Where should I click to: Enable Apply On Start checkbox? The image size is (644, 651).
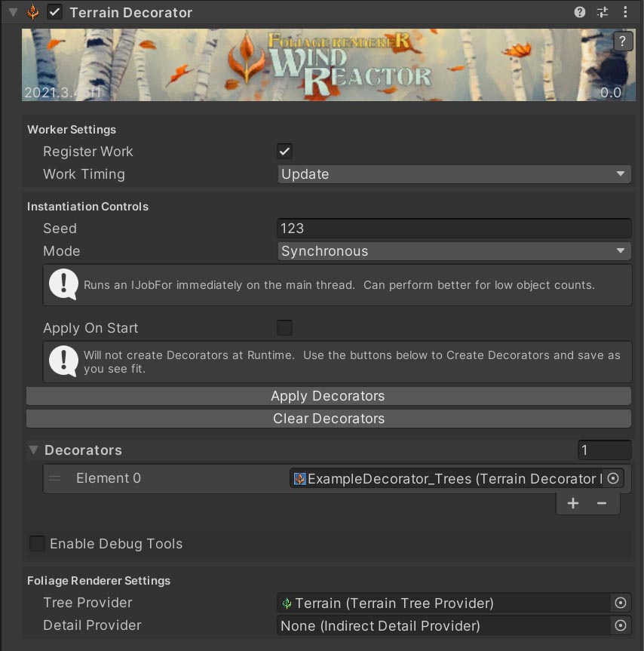(284, 328)
